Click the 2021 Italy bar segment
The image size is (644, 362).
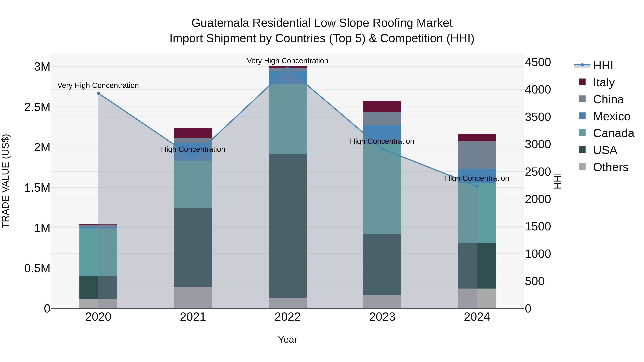[x=193, y=133]
